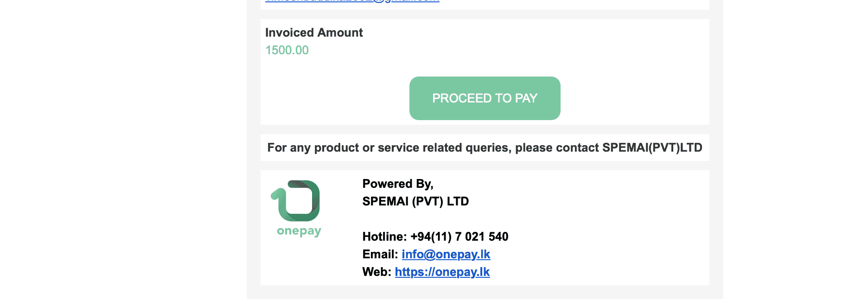Click the onepay wordmark below the logo
This screenshot has height=307, width=868.
[x=299, y=231]
